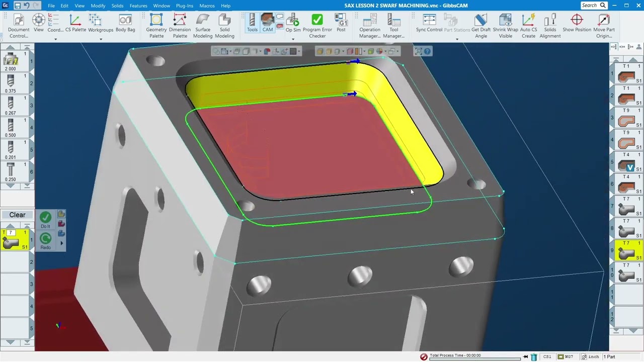Image resolution: width=644 pixels, height=362 pixels.
Task: Open Solids Alignment tool
Action: pyautogui.click(x=550, y=26)
